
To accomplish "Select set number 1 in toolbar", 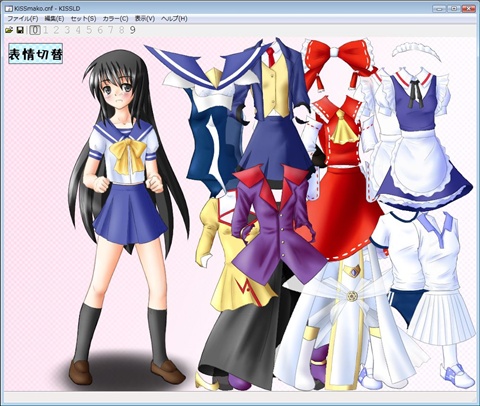I will tap(45, 30).
